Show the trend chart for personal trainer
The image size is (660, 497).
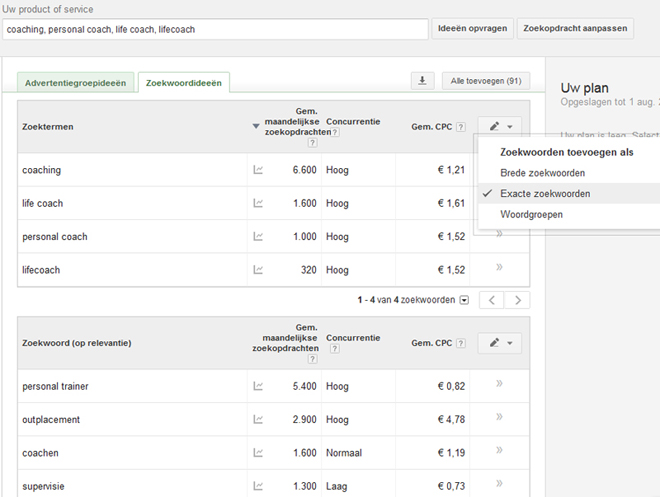tap(258, 386)
